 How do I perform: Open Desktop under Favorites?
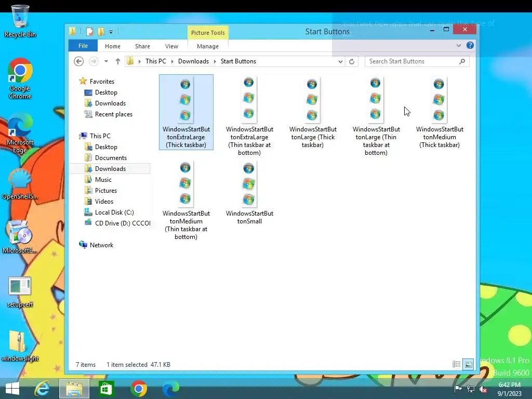101,92
